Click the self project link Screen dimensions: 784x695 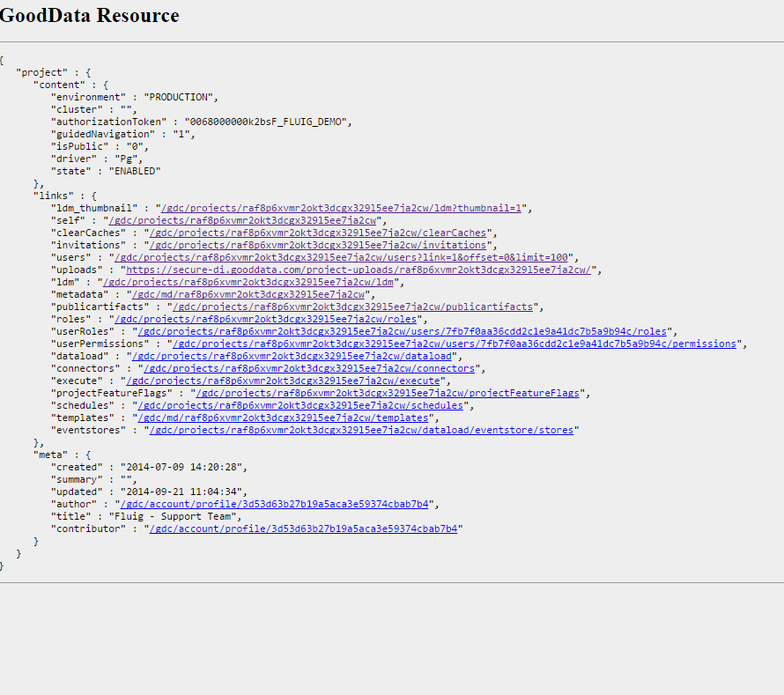click(242, 220)
